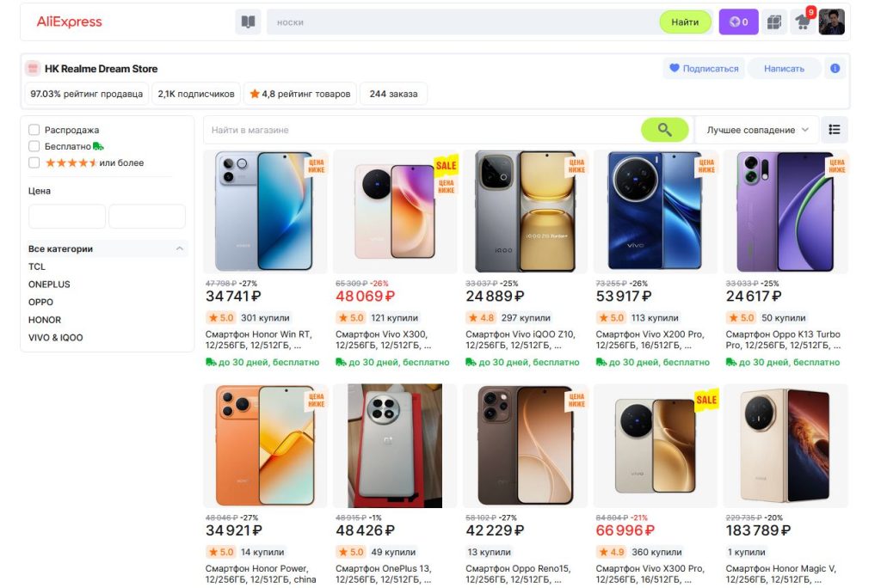Viewport: 881px width, 588px height.
Task: Open the catalog book icon
Action: point(248,22)
